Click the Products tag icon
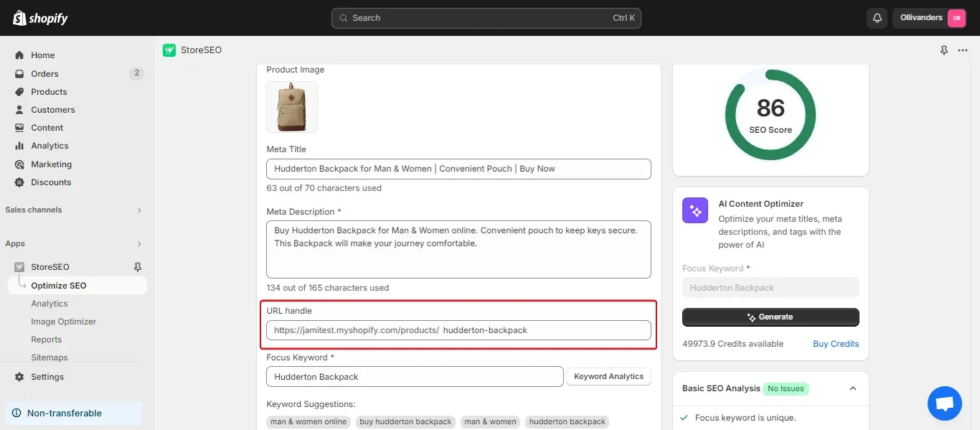The width and height of the screenshot is (980, 430). (19, 92)
